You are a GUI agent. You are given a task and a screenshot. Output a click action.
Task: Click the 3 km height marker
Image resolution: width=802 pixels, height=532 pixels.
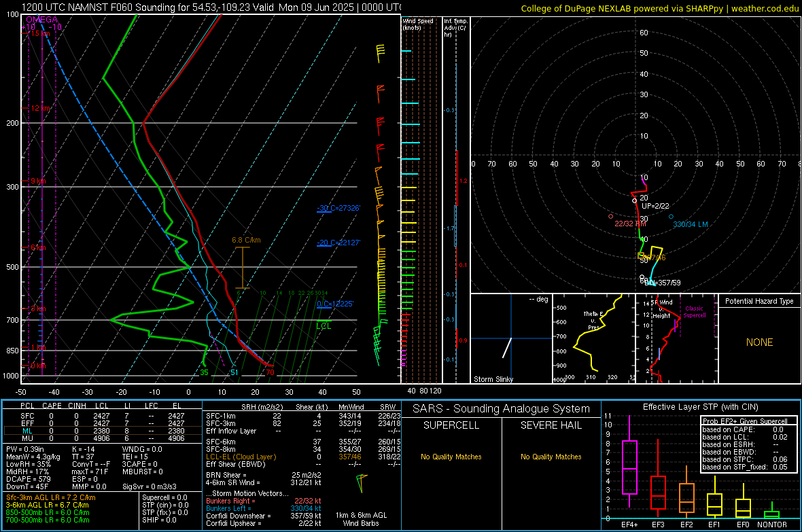tap(38, 308)
